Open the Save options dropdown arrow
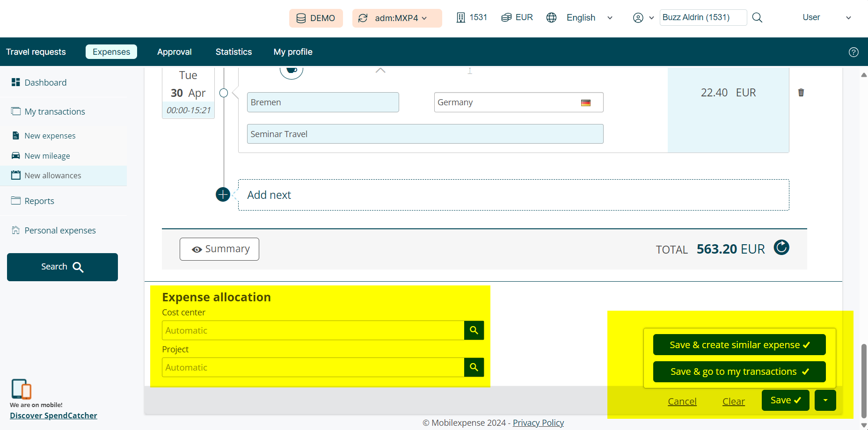 tap(825, 401)
